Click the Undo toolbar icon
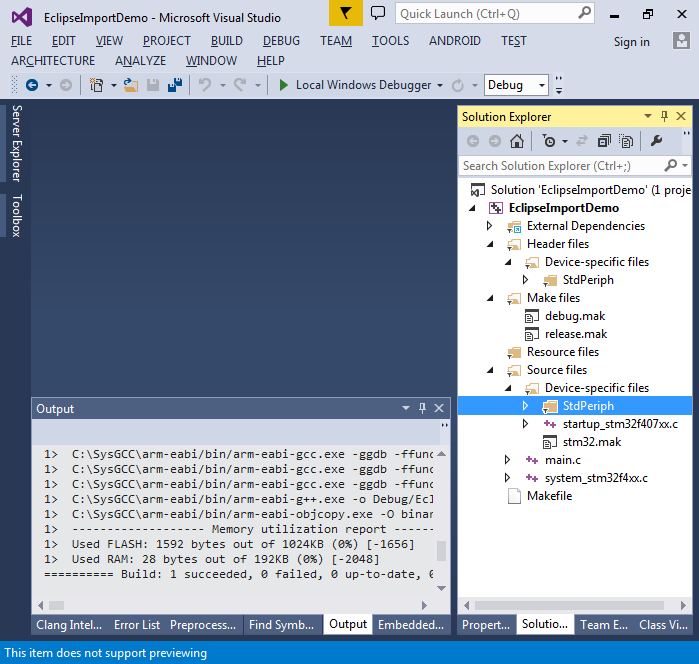 [x=205, y=85]
